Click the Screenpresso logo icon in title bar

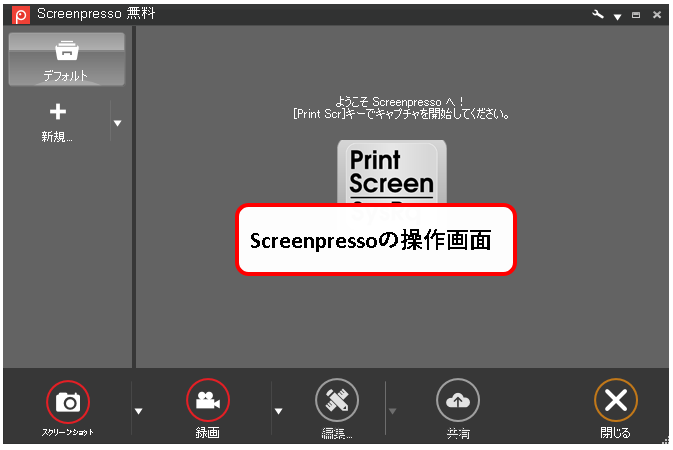pos(21,15)
